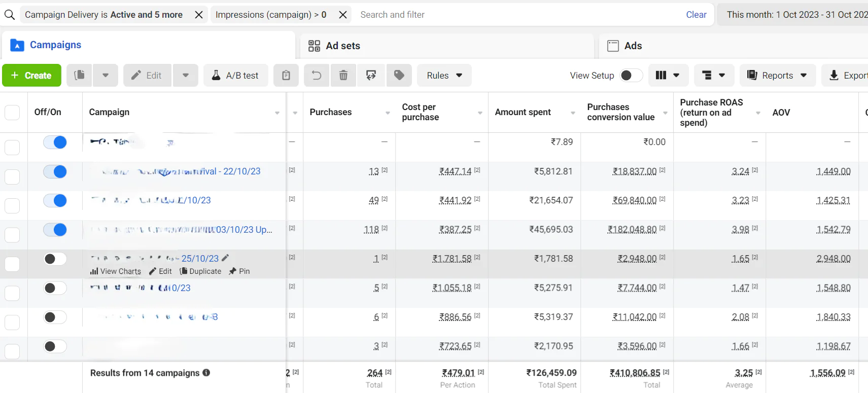Open the 22/10/23 campaign link
The image size is (868, 393).
tap(175, 171)
